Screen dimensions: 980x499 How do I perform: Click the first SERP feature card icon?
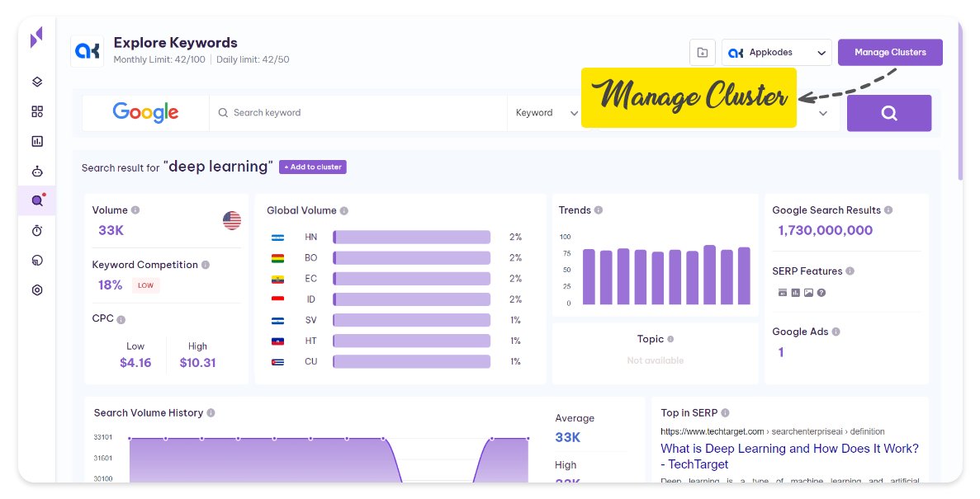click(783, 292)
